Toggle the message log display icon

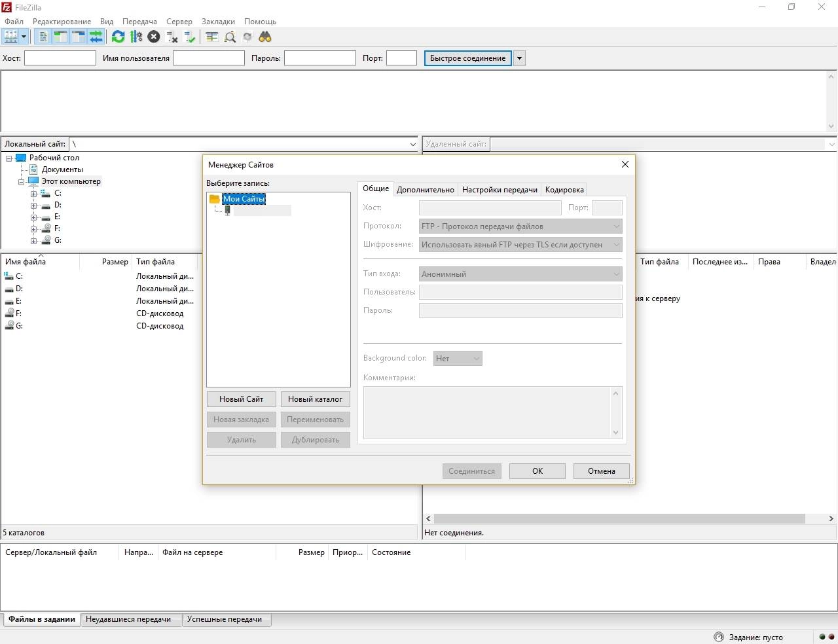43,37
